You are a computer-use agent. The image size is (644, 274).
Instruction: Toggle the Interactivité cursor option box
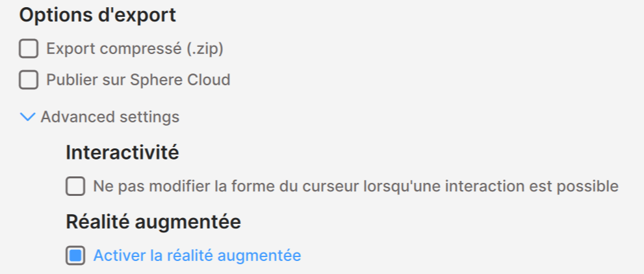coord(75,187)
